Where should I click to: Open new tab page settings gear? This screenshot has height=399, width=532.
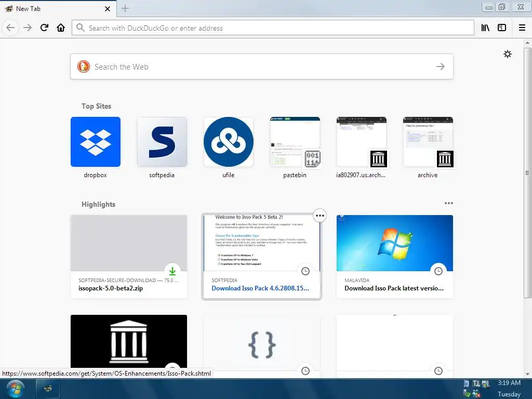[x=507, y=54]
